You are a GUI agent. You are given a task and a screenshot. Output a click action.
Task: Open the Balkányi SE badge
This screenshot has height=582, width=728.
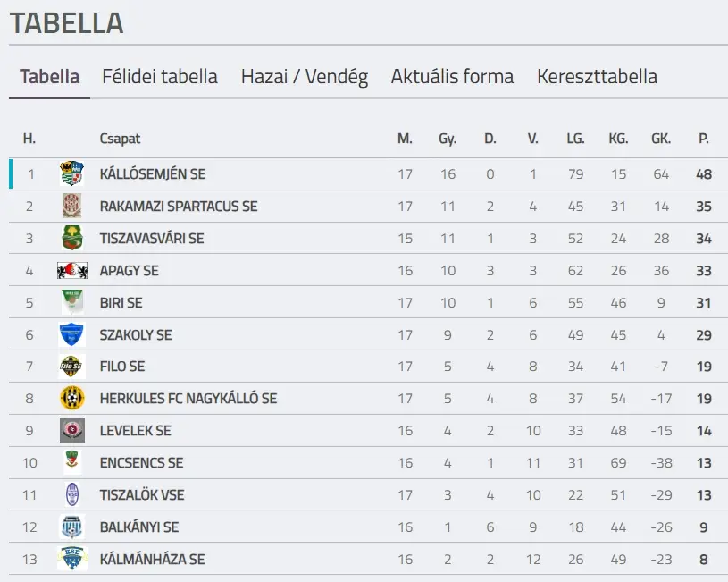tap(72, 527)
